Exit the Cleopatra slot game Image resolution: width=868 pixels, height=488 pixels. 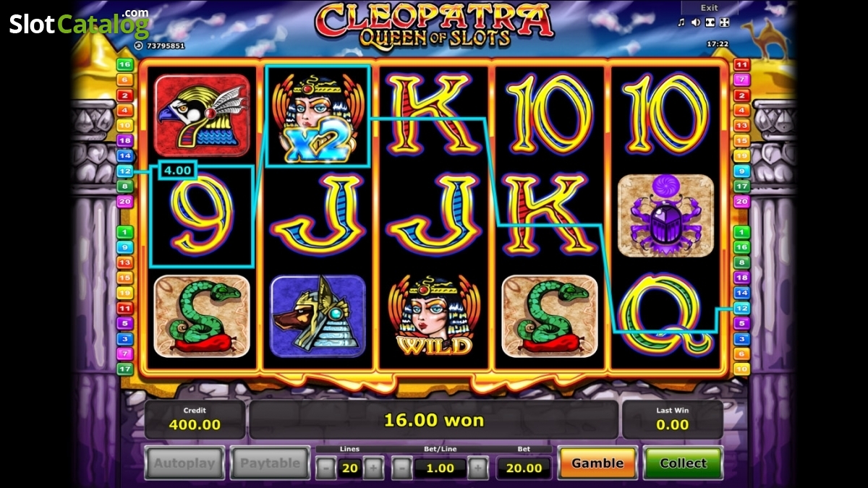coord(709,8)
